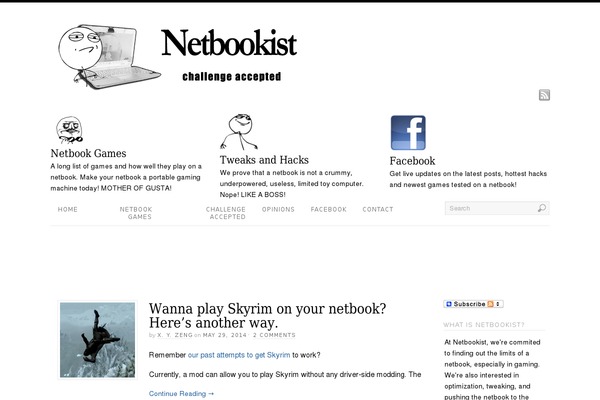Open the Opinions menu item
600x400 pixels.
(278, 209)
